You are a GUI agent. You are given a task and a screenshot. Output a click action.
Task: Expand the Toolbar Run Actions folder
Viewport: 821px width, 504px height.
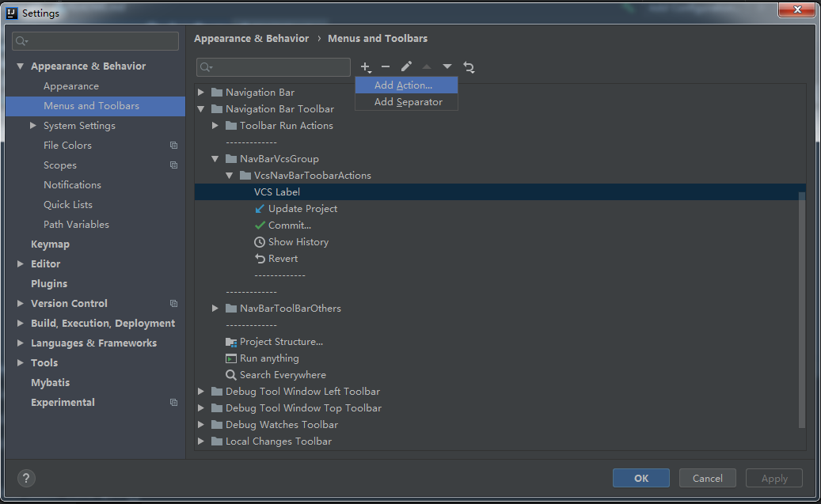coord(215,126)
